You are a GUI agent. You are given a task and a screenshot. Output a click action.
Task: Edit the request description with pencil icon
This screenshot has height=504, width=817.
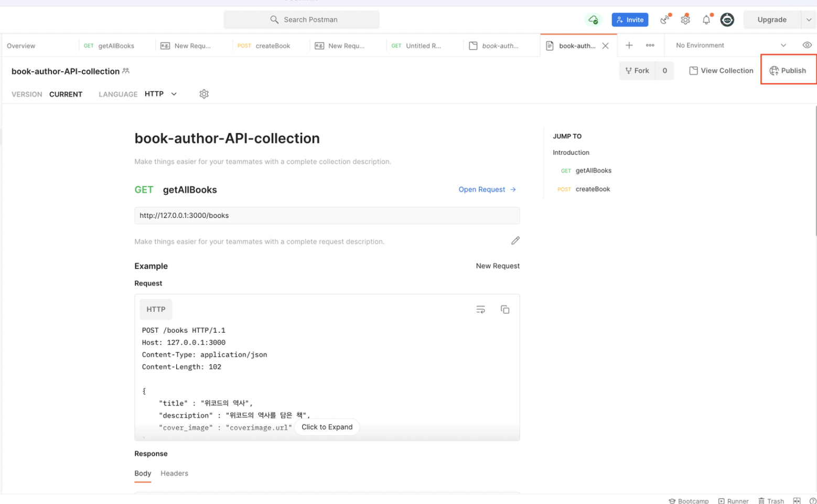tap(515, 240)
